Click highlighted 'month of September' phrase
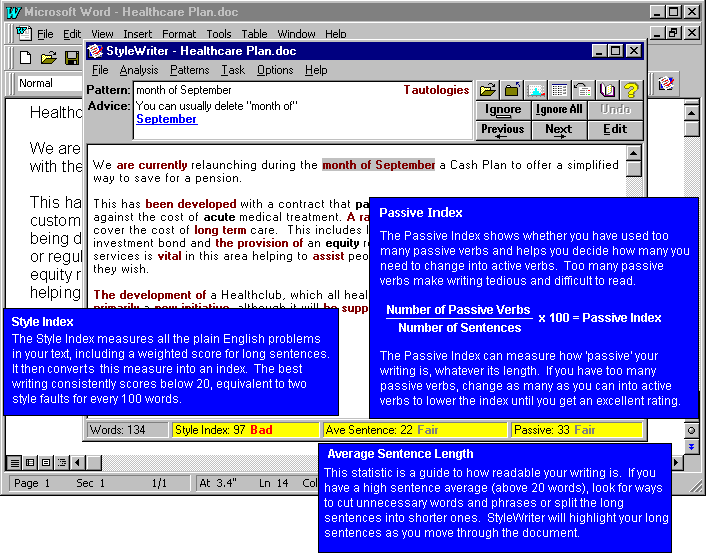This screenshot has height=554, width=707. (379, 165)
